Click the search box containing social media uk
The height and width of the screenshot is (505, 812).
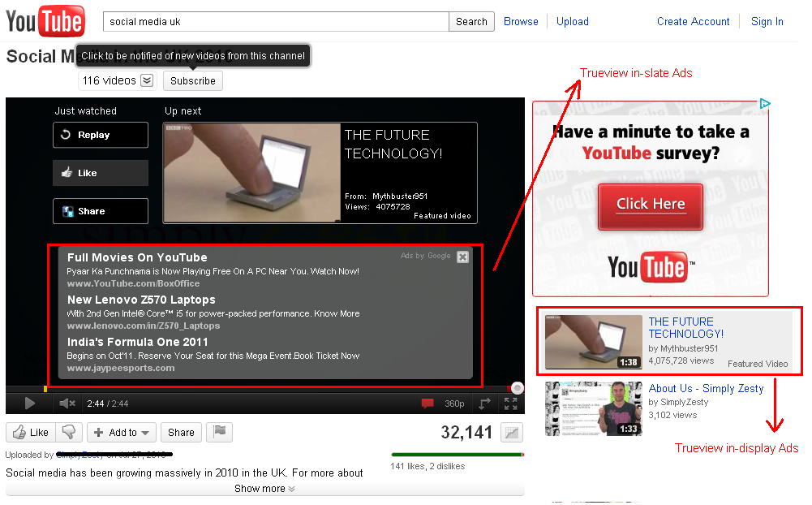tap(276, 22)
